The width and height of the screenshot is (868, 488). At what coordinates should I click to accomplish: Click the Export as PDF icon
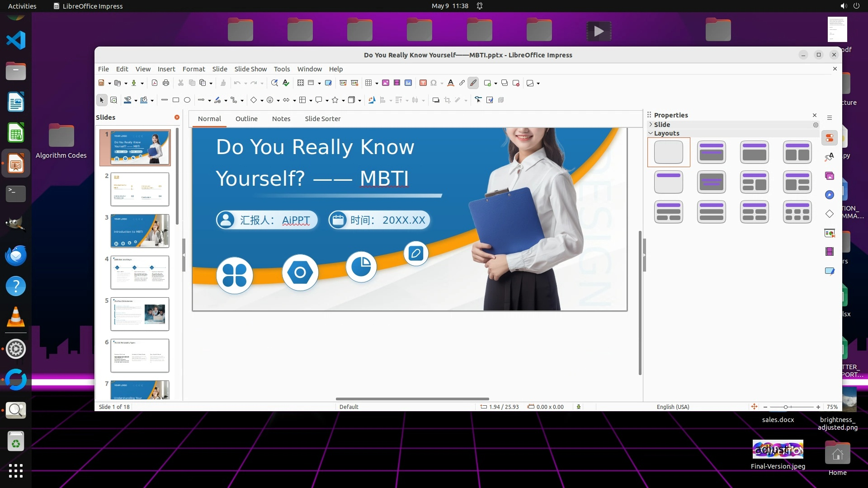(x=155, y=83)
